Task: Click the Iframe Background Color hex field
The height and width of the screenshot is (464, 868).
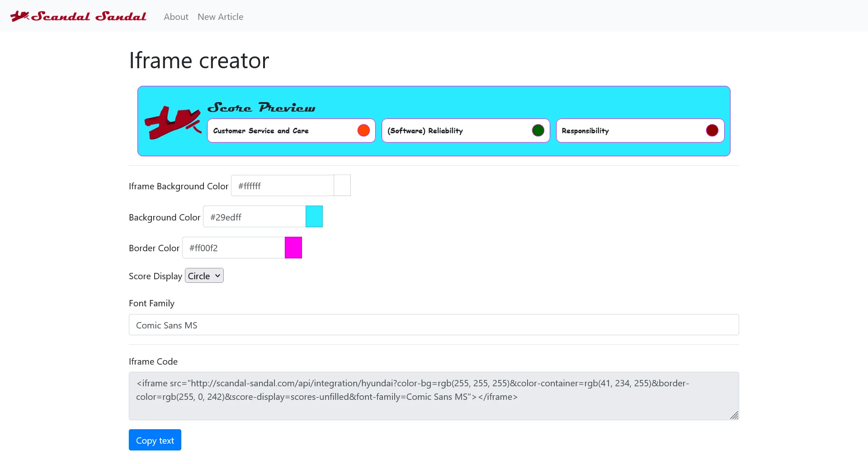Action: pyautogui.click(x=283, y=186)
